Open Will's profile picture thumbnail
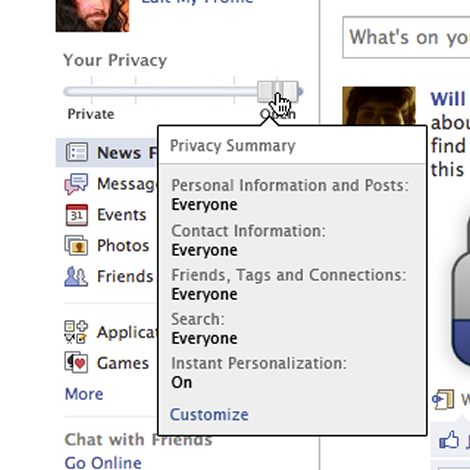This screenshot has height=470, width=470. [379, 106]
